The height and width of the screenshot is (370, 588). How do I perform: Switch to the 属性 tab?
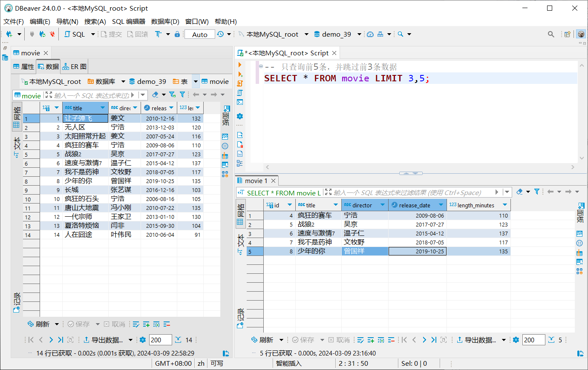[23, 66]
